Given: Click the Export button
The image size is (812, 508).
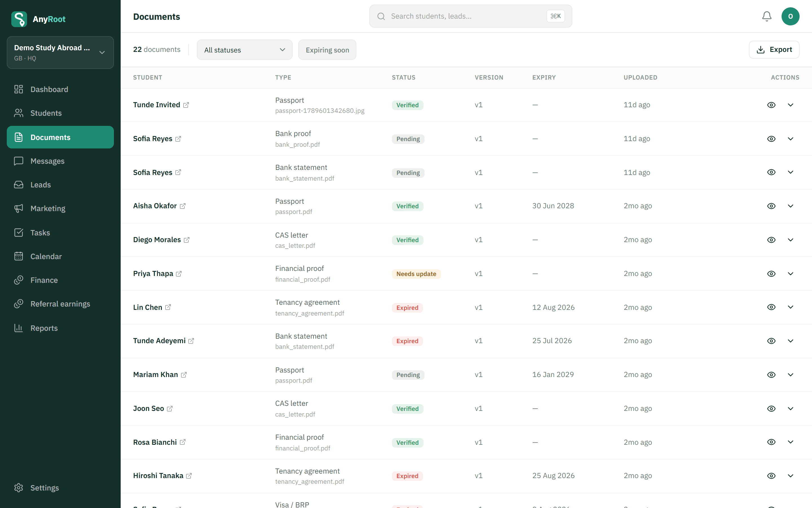Looking at the screenshot, I should tap(774, 50).
